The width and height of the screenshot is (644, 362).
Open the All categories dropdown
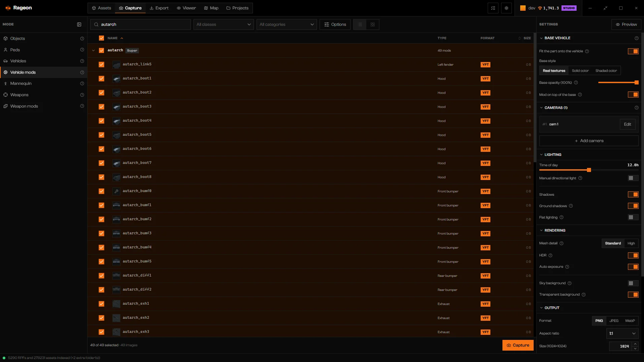pos(287,24)
